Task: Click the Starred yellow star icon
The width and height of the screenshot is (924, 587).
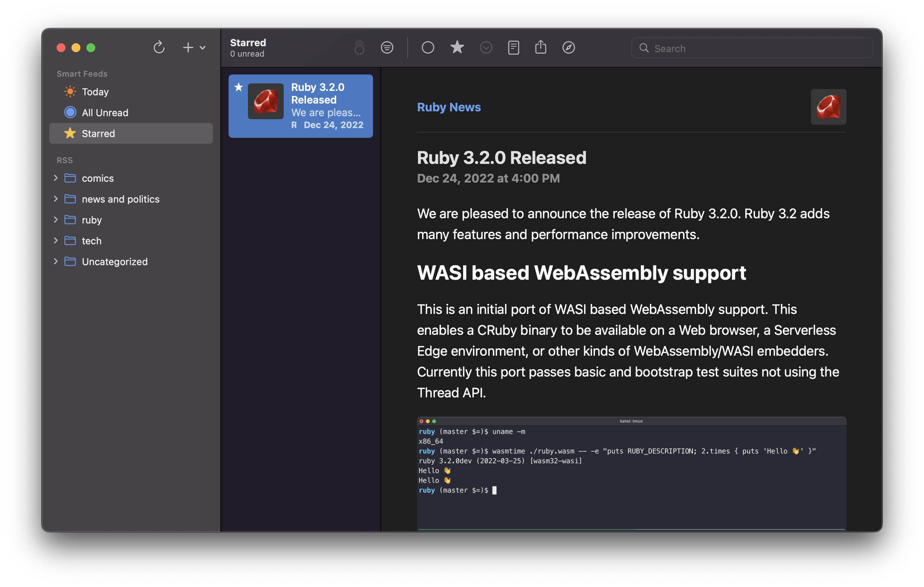Action: coord(70,133)
